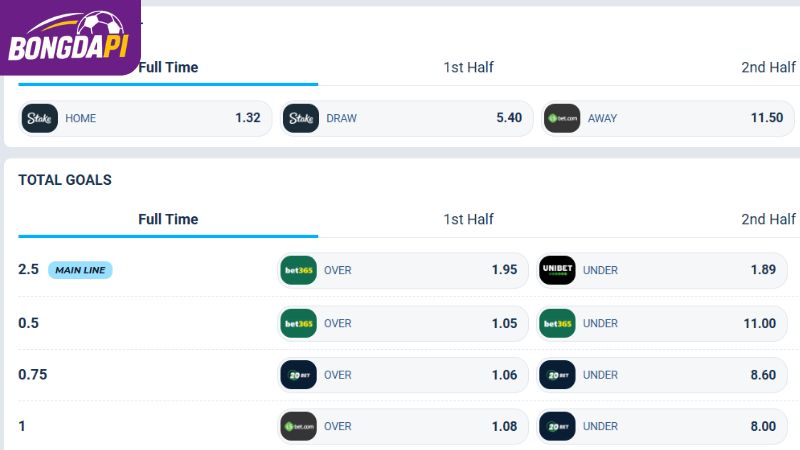Click the BongdaPI logo
800x450 pixels.
[70, 37]
